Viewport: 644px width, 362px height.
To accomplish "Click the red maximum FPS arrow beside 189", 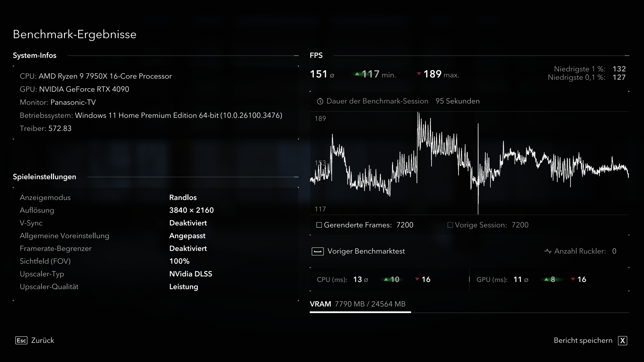I will point(419,74).
